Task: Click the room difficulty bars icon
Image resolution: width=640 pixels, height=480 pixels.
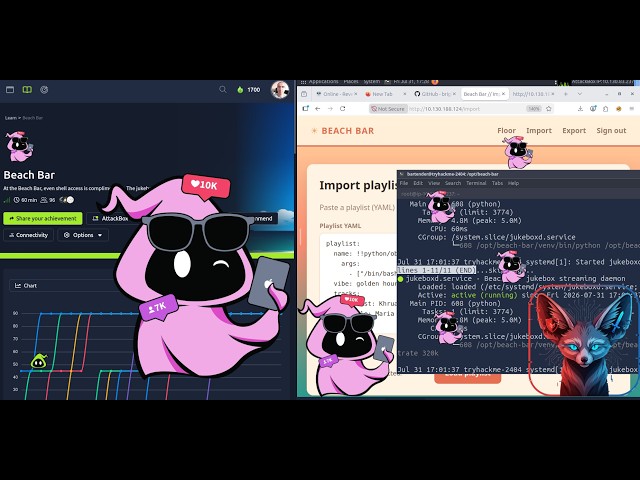Action: (7, 200)
